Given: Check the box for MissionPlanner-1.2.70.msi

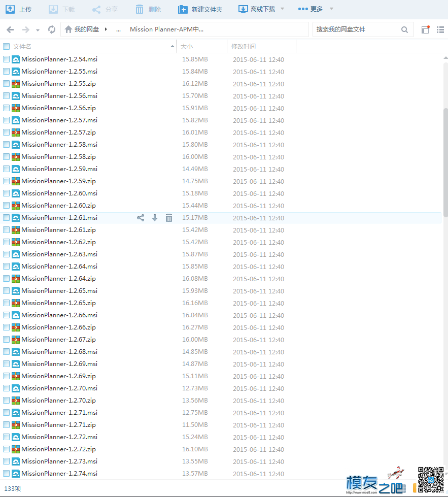Looking at the screenshot, I should tap(6, 388).
